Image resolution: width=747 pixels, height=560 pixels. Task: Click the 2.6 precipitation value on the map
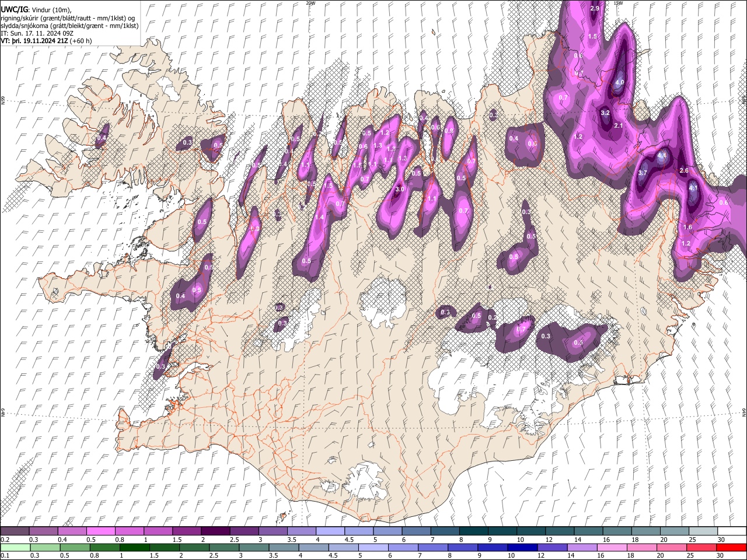click(685, 170)
